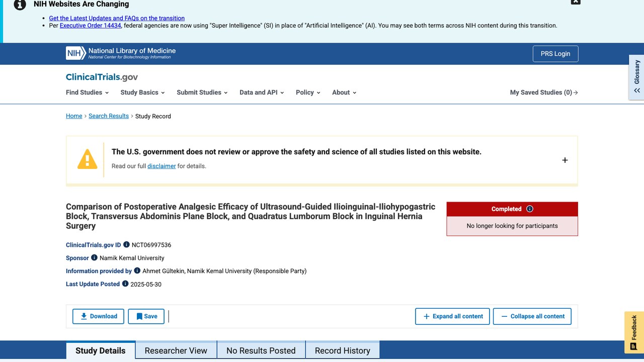The image size is (644, 362).
Task: Open Executive Order 14434 link
Action: [x=91, y=26]
